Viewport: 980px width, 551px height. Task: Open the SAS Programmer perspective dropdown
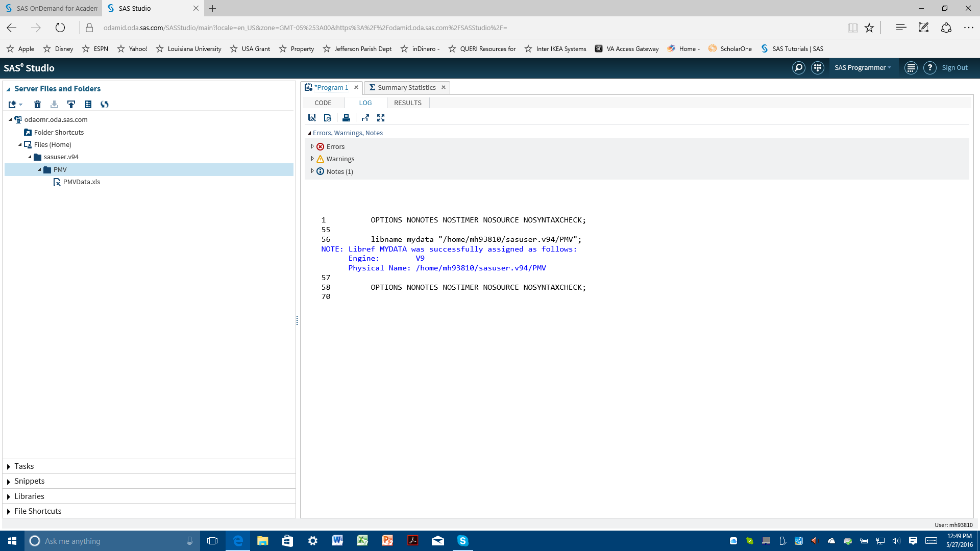pyautogui.click(x=863, y=67)
